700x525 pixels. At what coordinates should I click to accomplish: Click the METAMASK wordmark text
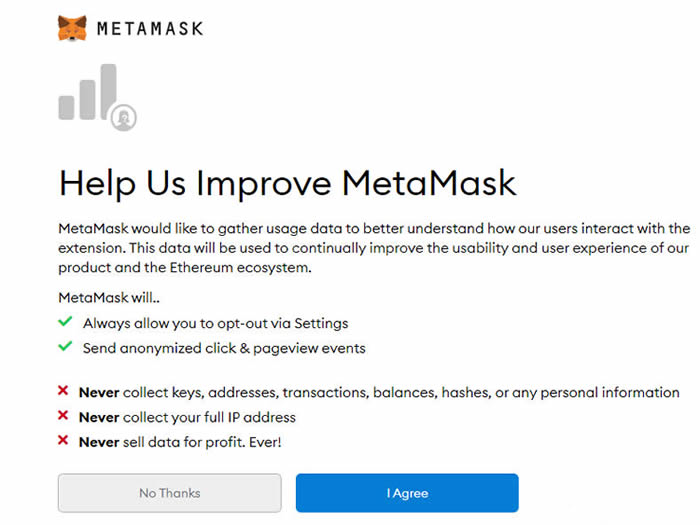tap(150, 28)
